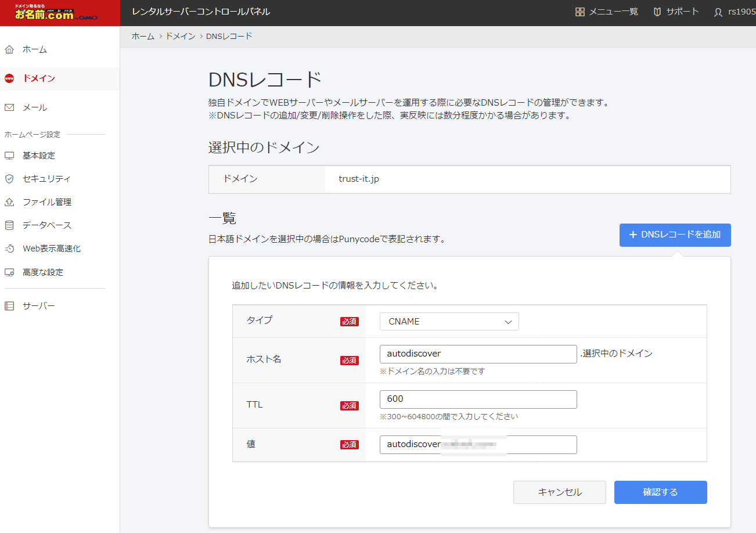Open Web表示高速化 in the sidebar

point(52,249)
